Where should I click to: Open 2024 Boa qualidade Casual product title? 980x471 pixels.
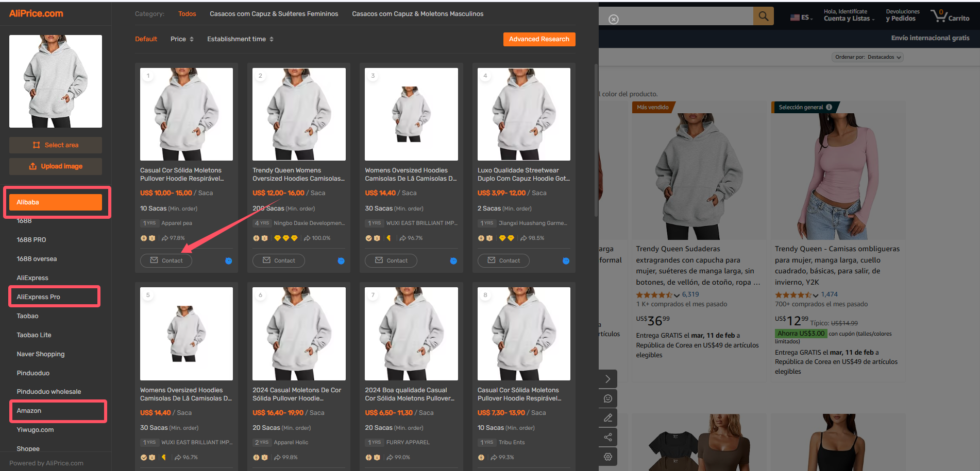(410, 394)
